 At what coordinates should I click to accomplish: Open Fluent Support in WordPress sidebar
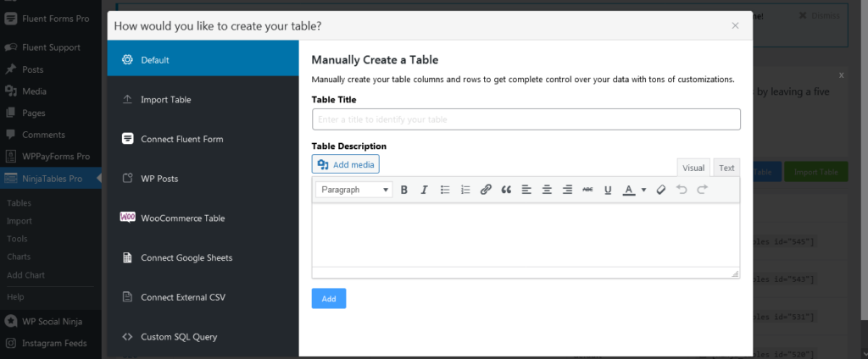(50, 47)
